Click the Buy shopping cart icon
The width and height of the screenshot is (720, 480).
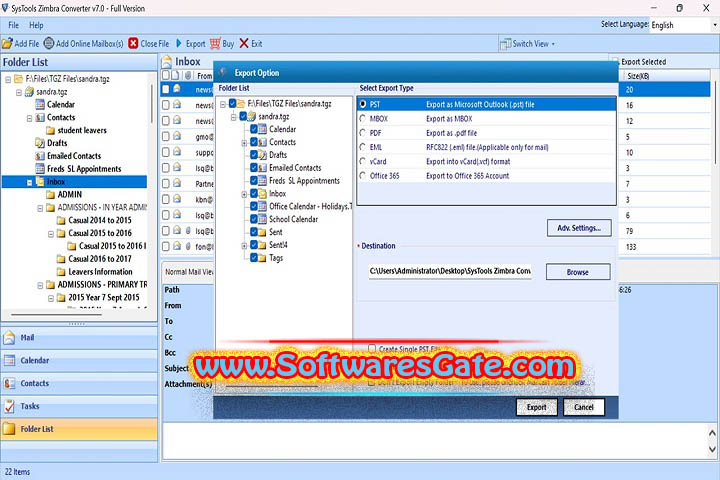click(215, 43)
